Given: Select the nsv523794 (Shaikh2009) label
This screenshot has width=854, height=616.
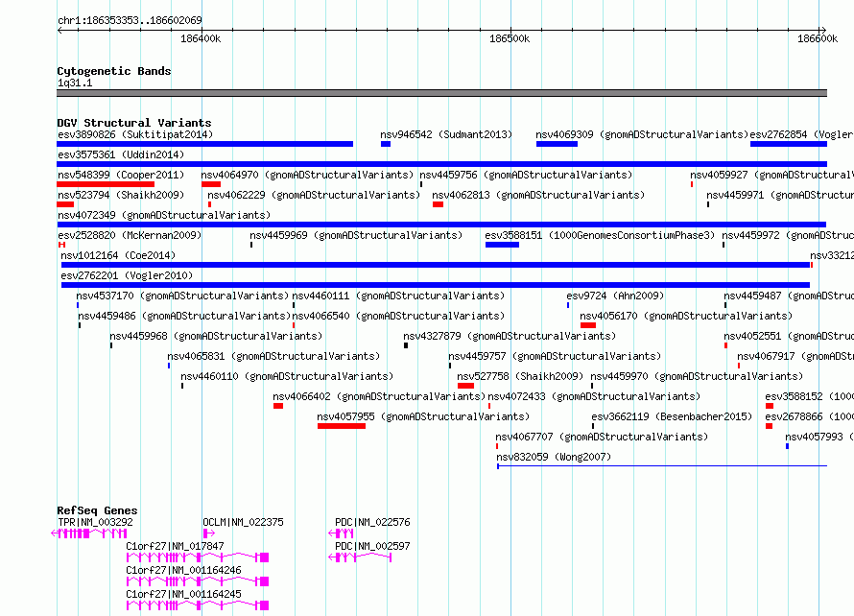Looking at the screenshot, I should tap(121, 195).
